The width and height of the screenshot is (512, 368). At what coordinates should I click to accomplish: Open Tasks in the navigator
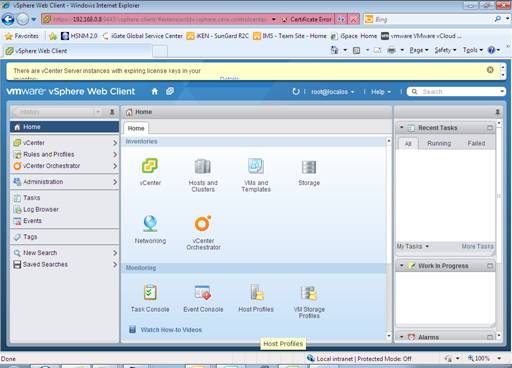[x=64, y=198]
